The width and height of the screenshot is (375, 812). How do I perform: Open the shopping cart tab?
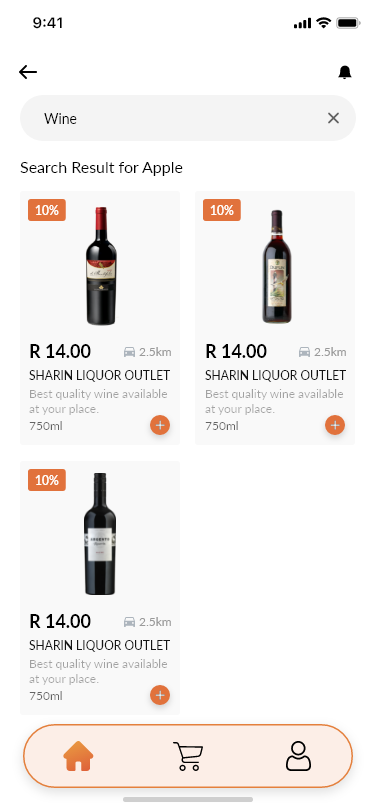(x=188, y=756)
